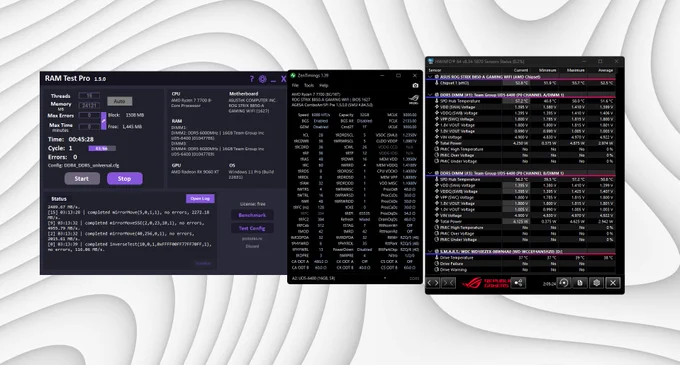Click the Max Time minutes input field
The width and height of the screenshot is (680, 365).
pyautogui.click(x=89, y=127)
